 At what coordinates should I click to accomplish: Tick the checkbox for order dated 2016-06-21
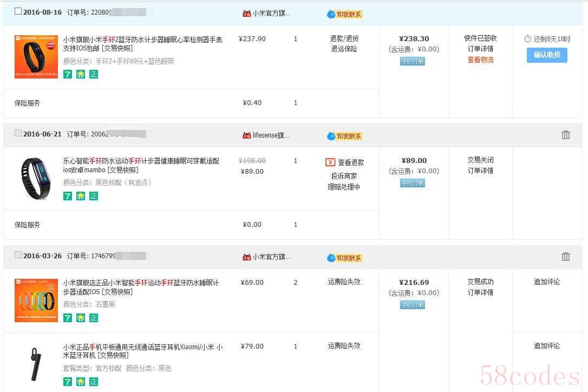click(x=18, y=133)
